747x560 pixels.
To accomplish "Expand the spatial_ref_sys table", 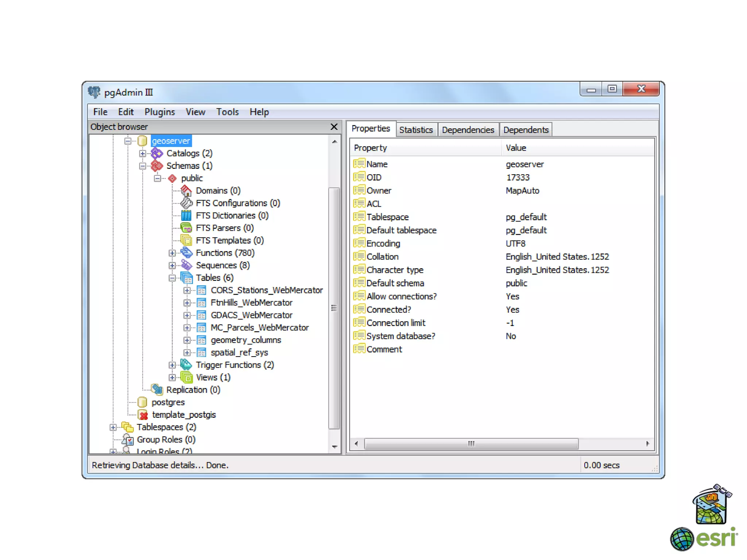I will click(x=187, y=353).
